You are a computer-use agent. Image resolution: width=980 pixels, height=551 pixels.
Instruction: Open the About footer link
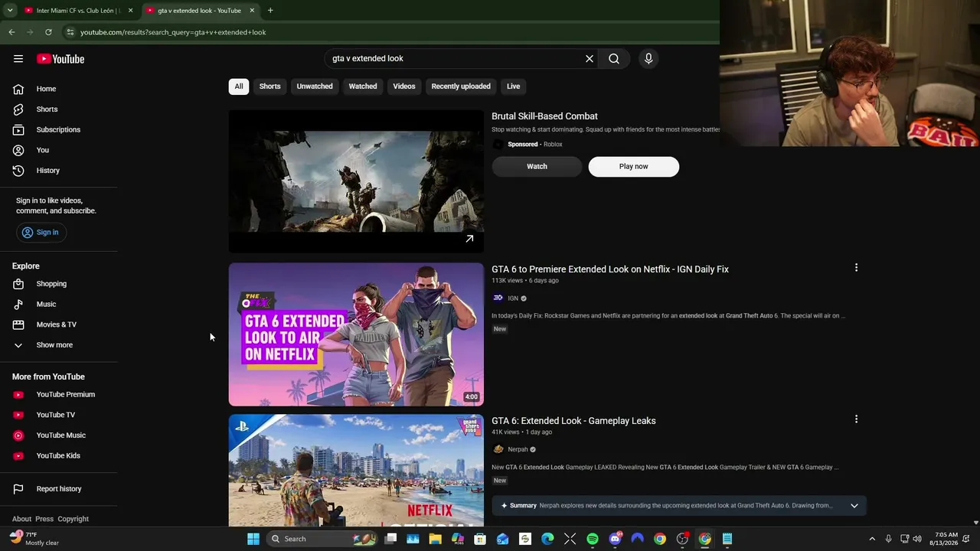coord(21,519)
